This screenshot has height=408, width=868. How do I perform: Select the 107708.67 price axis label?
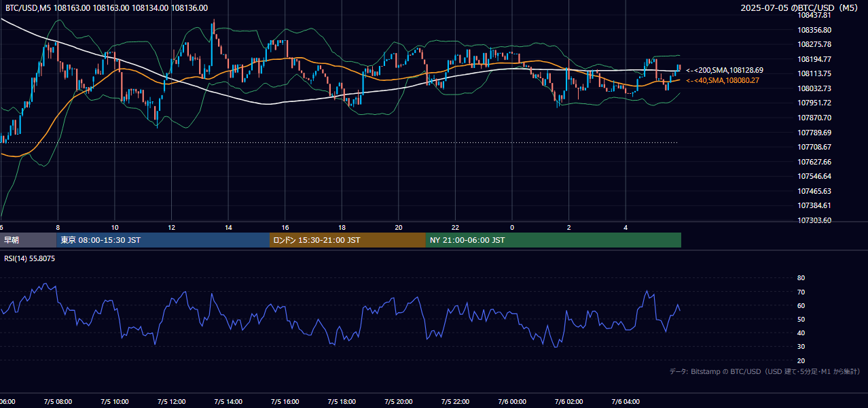[x=814, y=147]
